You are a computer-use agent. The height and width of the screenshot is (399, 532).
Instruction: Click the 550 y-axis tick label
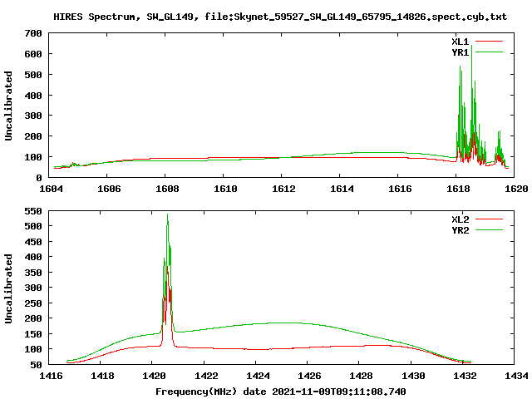33,211
